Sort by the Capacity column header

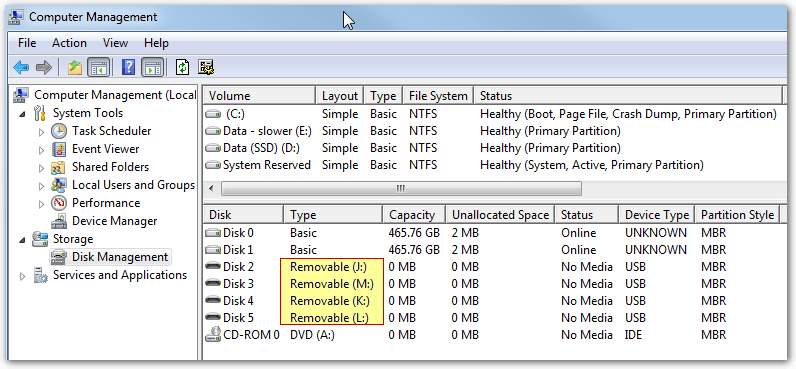414,215
